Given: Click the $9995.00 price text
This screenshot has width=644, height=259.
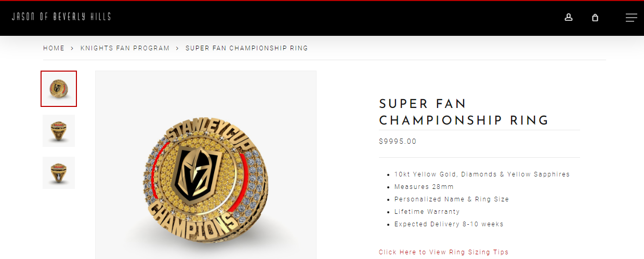Looking at the screenshot, I should pyautogui.click(x=398, y=141).
